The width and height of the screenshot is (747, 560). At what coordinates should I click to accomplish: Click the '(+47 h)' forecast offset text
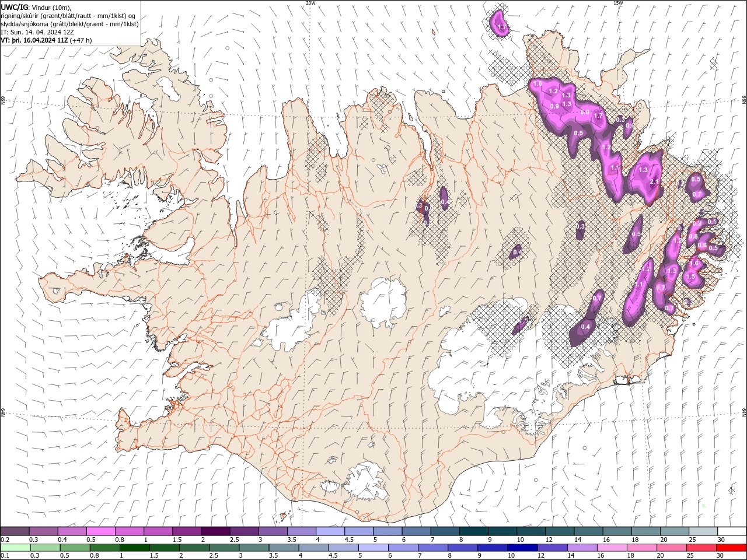point(81,40)
